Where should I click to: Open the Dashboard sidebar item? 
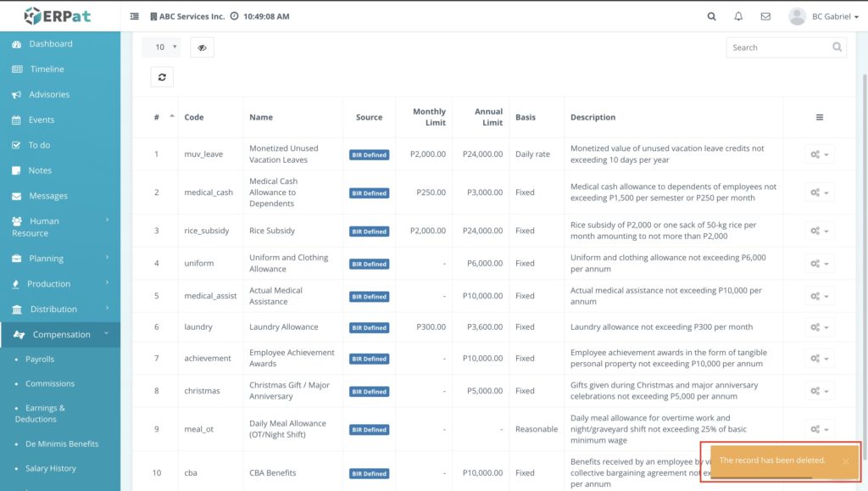click(51, 44)
